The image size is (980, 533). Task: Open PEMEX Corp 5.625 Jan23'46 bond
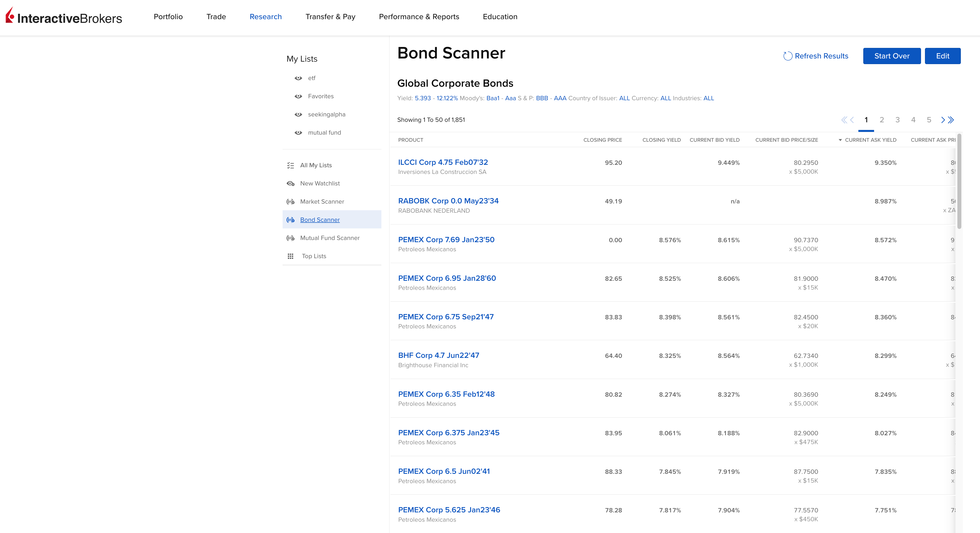click(x=449, y=510)
